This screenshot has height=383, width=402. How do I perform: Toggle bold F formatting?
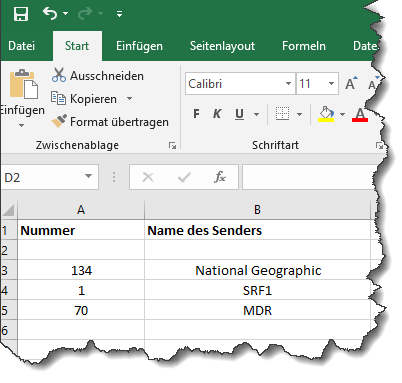197,114
